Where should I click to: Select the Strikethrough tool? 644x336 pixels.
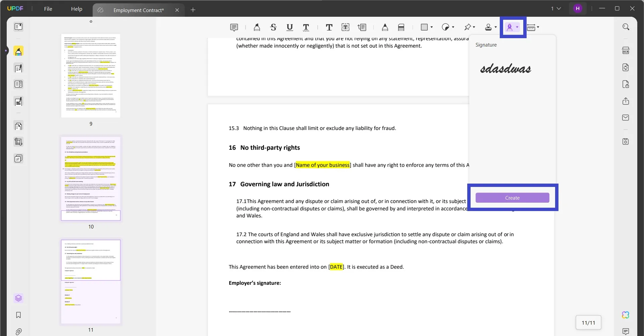(273, 27)
